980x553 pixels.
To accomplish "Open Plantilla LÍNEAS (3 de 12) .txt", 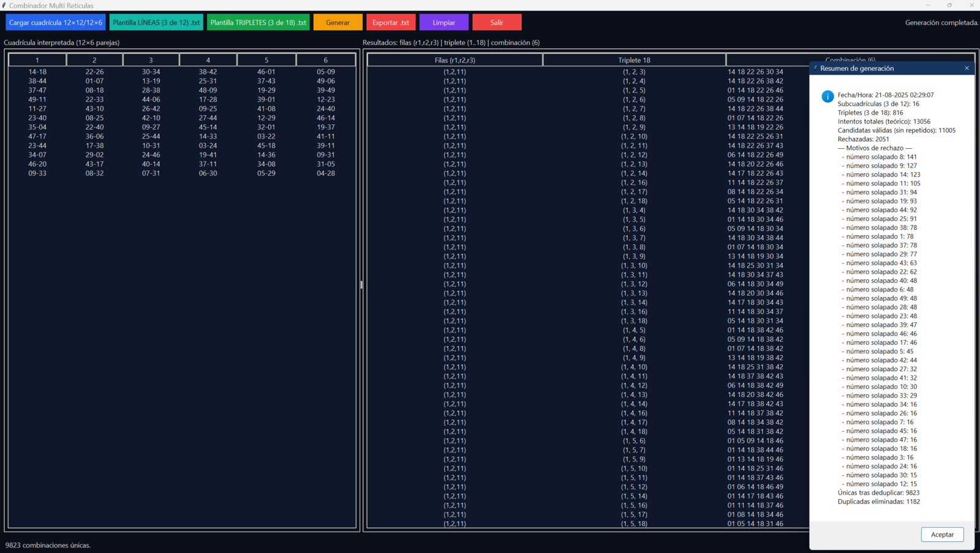I will pyautogui.click(x=156, y=23).
